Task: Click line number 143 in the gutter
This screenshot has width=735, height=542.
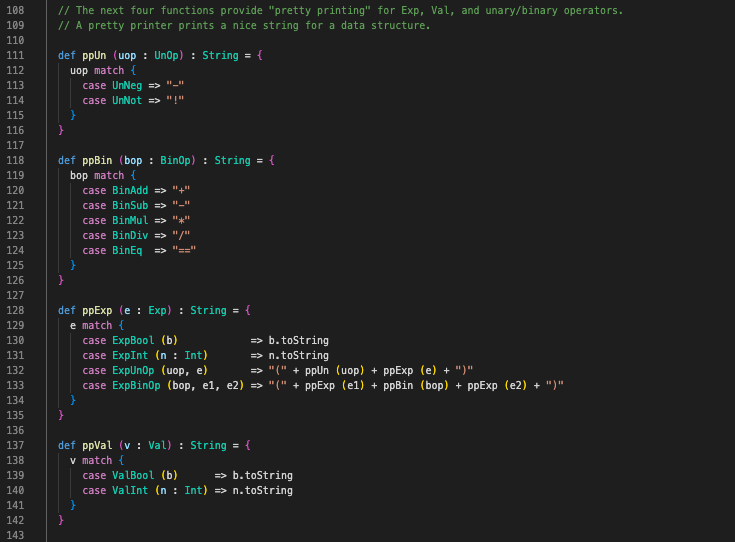Action: tap(15, 535)
